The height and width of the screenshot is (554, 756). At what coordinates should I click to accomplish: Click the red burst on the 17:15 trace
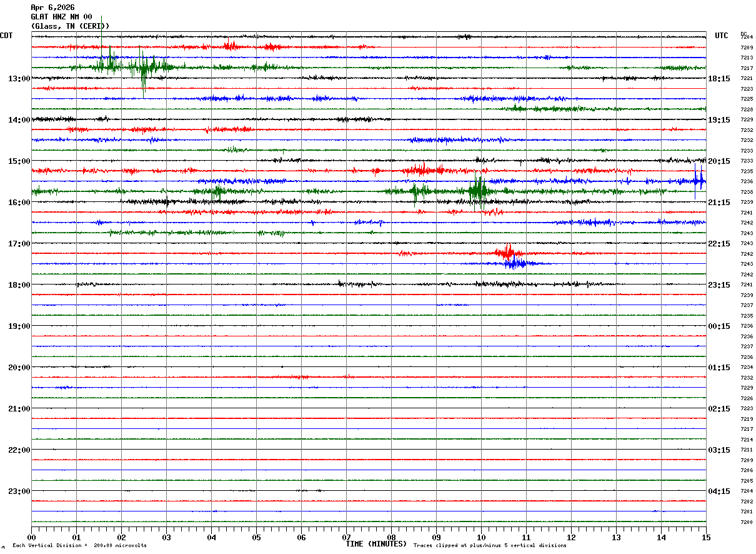[507, 253]
